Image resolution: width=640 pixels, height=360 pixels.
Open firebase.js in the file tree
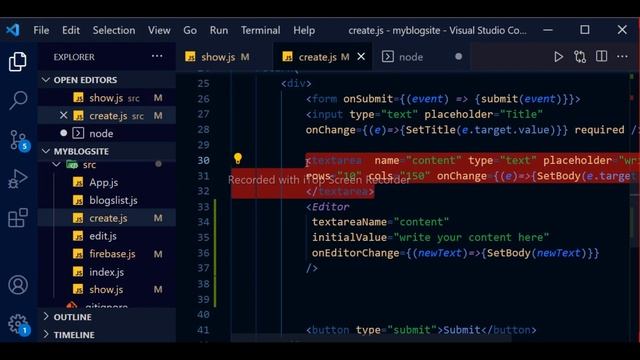pos(107,254)
